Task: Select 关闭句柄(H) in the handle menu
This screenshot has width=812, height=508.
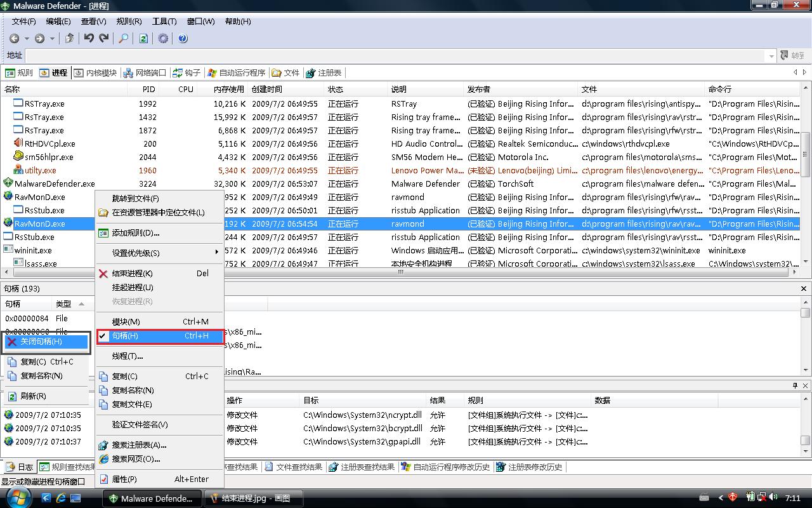Action: point(41,342)
